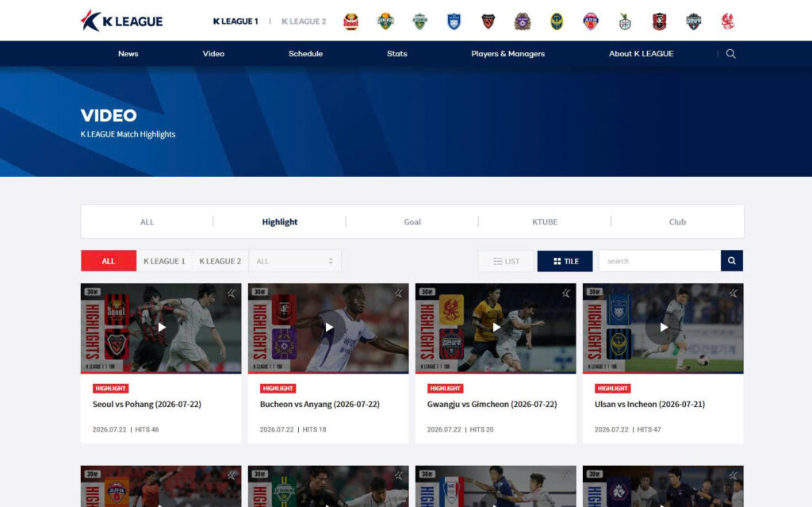Viewport: 812px width, 507px height.
Task: Open the Stats menu
Action: pyautogui.click(x=397, y=53)
